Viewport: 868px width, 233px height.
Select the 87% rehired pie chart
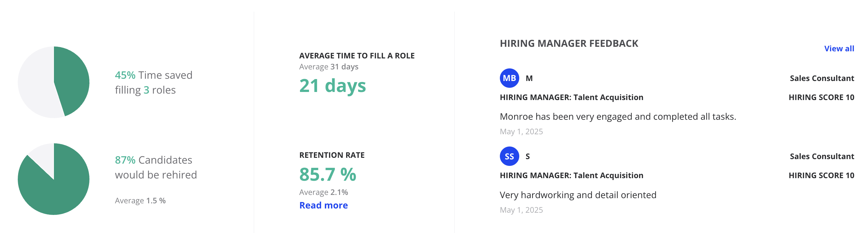coord(54,179)
